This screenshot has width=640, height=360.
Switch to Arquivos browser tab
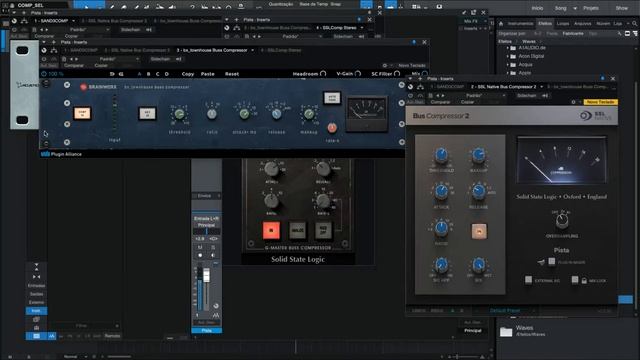tap(582, 24)
